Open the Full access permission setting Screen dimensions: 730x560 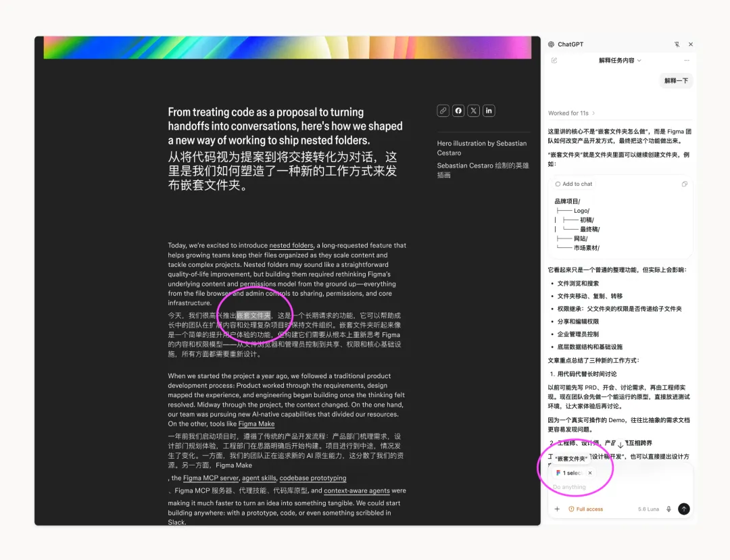tap(585, 509)
